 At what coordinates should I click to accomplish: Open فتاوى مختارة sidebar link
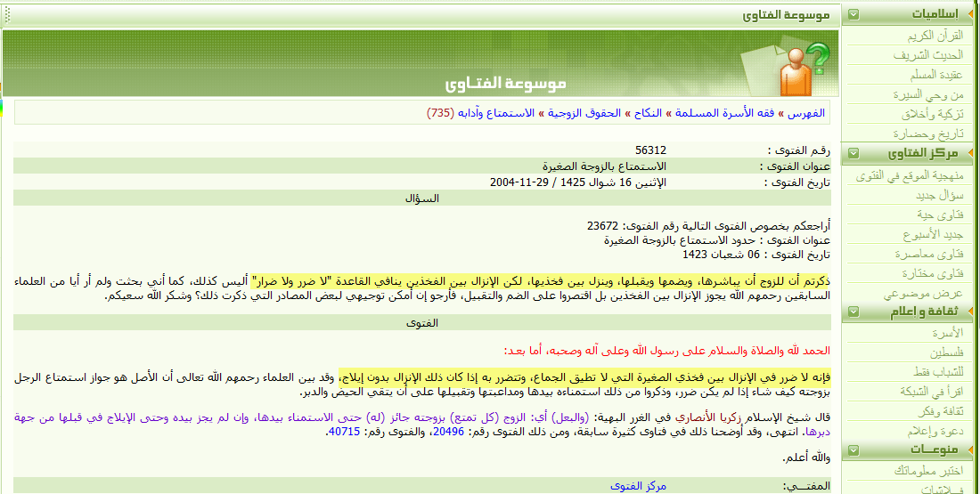pos(933,273)
